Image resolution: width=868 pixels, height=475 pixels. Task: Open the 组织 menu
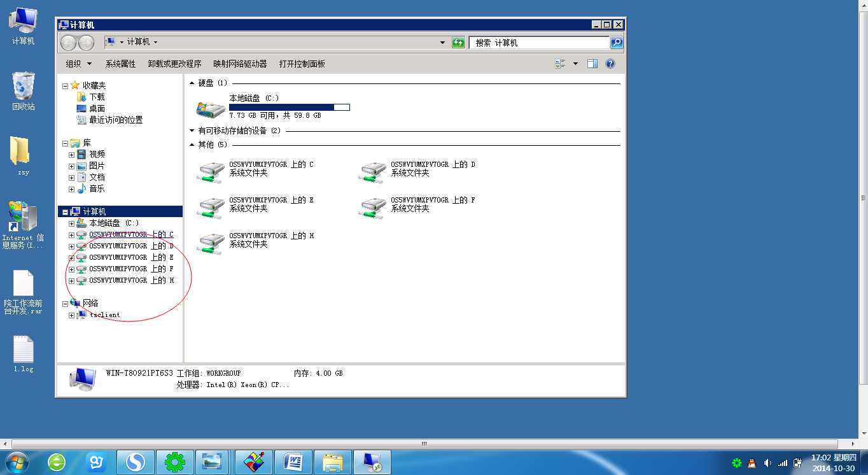point(79,64)
